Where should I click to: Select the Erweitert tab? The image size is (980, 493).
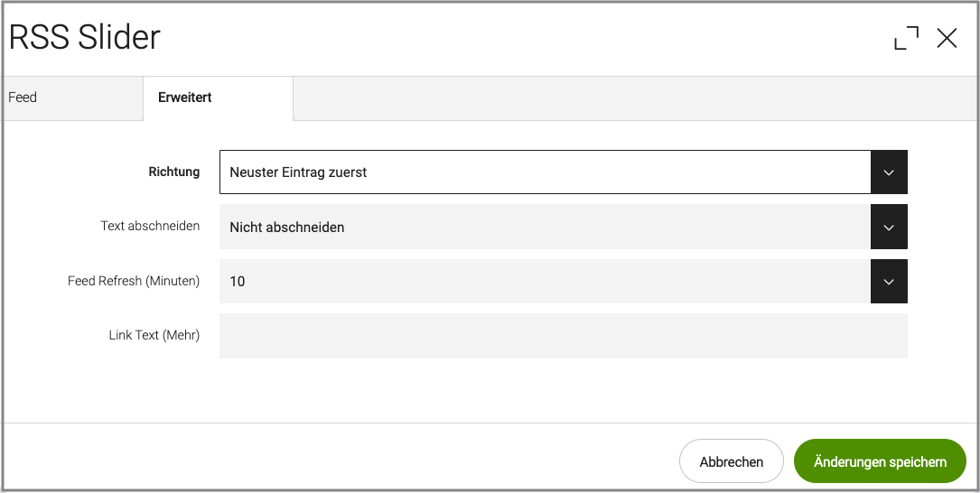click(x=185, y=98)
